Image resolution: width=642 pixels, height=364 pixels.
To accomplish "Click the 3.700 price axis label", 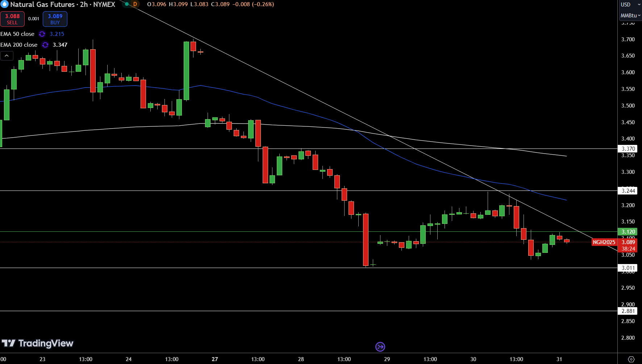I will tap(628, 39).
